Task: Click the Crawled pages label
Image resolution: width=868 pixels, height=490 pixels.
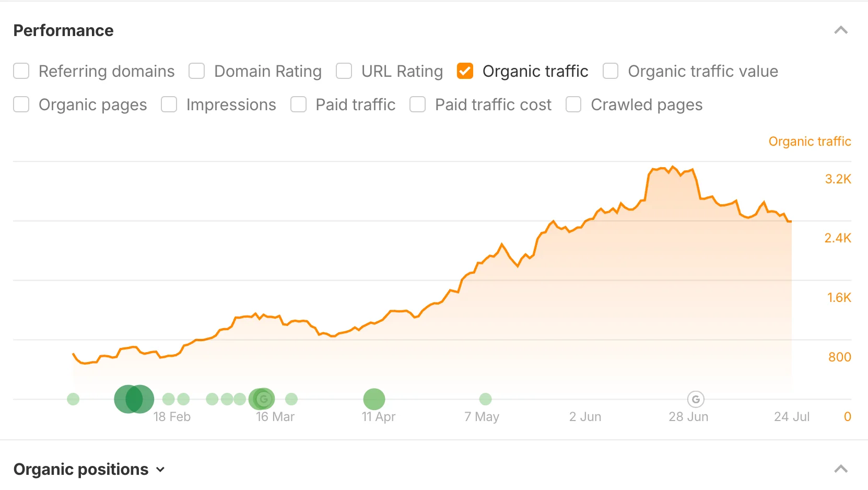Action: 647,104
